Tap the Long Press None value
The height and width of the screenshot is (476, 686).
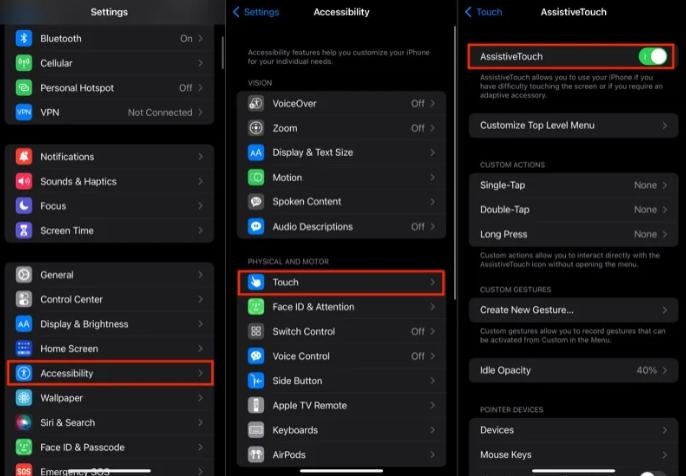(x=645, y=234)
